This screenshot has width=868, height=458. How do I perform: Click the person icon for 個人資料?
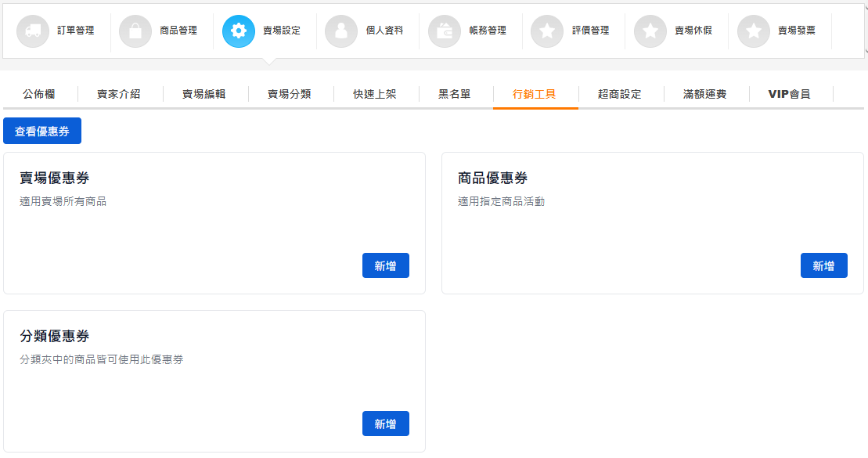click(x=341, y=31)
